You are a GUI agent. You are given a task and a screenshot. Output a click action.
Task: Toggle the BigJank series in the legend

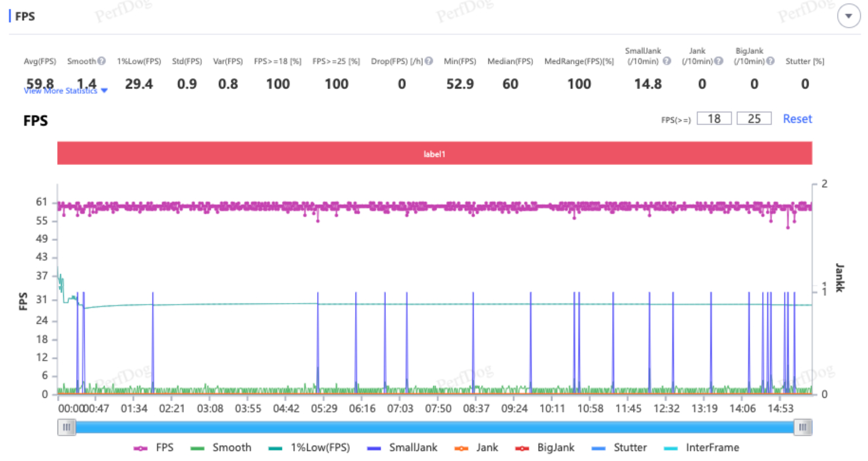click(545, 448)
